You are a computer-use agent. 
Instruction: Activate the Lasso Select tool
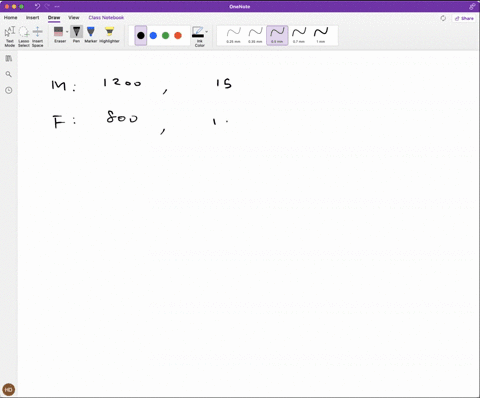[24, 36]
